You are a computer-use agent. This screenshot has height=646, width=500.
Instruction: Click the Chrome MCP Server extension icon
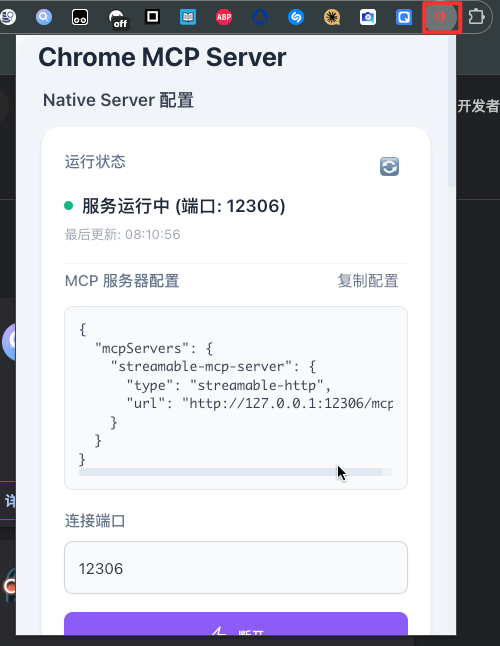point(442,17)
